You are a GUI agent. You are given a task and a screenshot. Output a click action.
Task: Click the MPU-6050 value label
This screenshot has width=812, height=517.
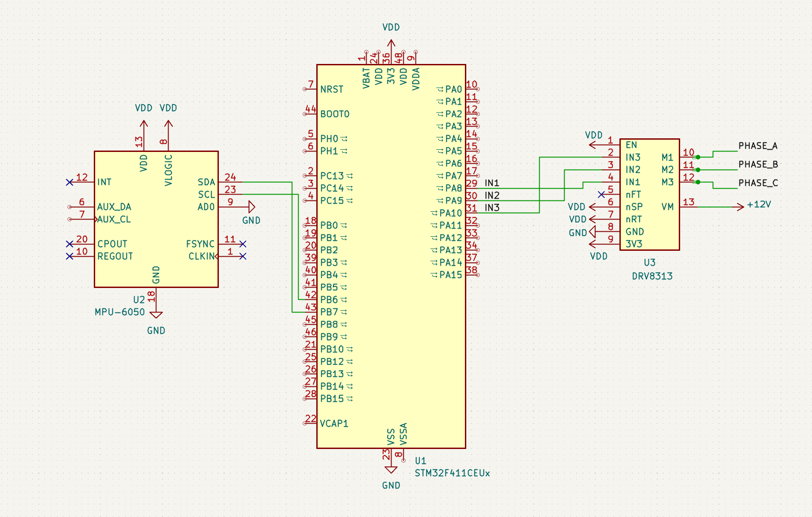coord(120,312)
